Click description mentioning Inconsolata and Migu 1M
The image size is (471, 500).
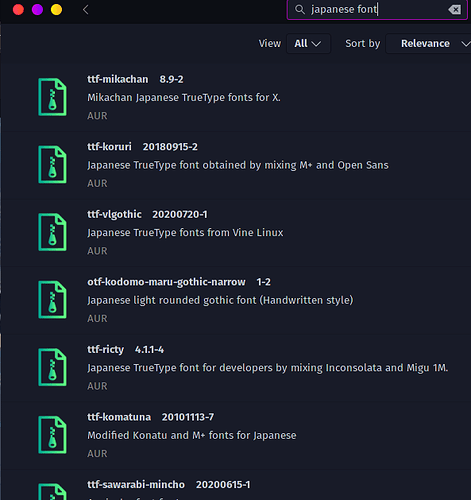tap(268, 368)
